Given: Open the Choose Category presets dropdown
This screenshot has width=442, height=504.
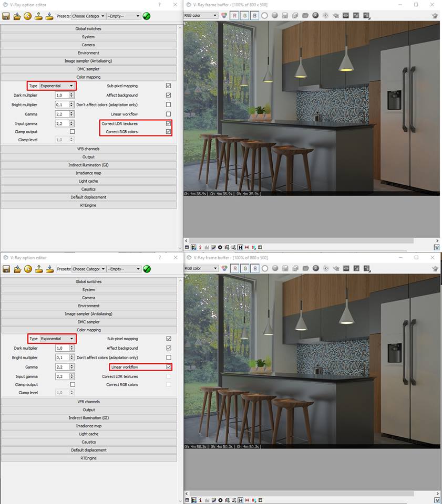Looking at the screenshot, I should pyautogui.click(x=88, y=16).
